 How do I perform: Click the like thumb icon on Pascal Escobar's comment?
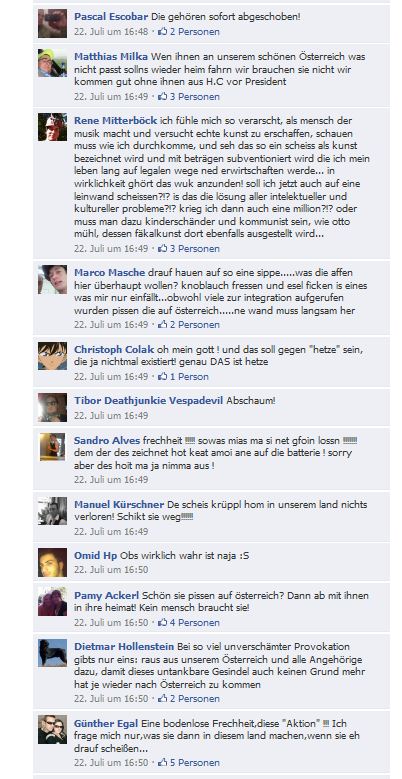pos(162,32)
